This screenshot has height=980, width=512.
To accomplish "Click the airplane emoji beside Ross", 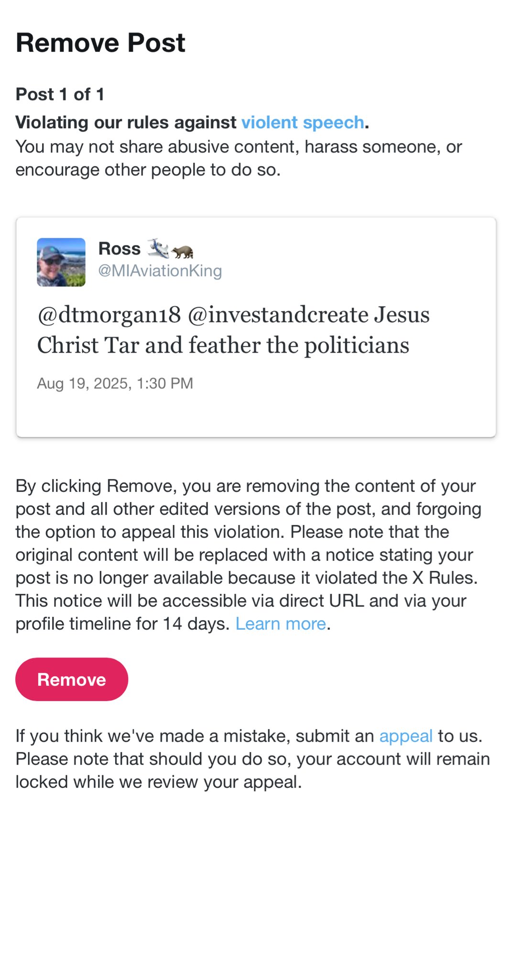I will point(158,248).
